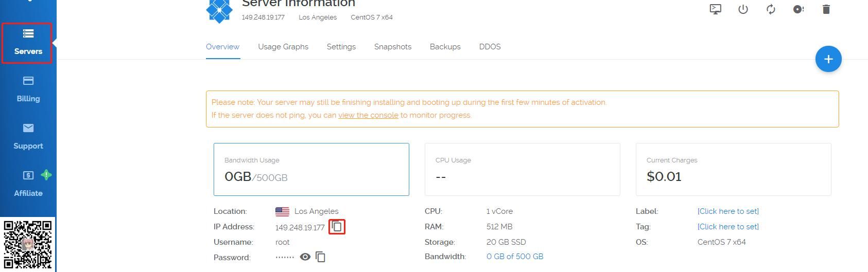Copy the server password
Viewport: 868px width, 272px height.
pyautogui.click(x=320, y=257)
